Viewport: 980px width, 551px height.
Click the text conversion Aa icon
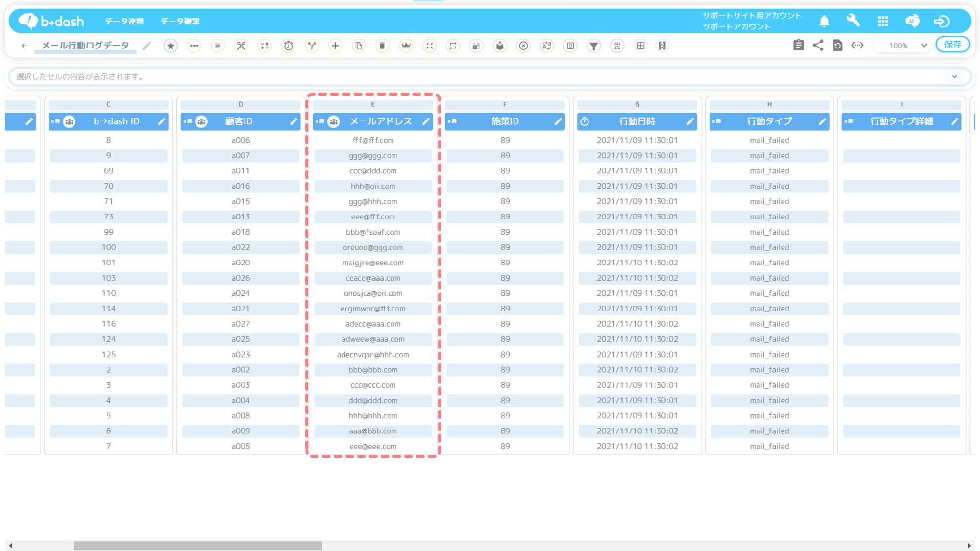tap(547, 46)
